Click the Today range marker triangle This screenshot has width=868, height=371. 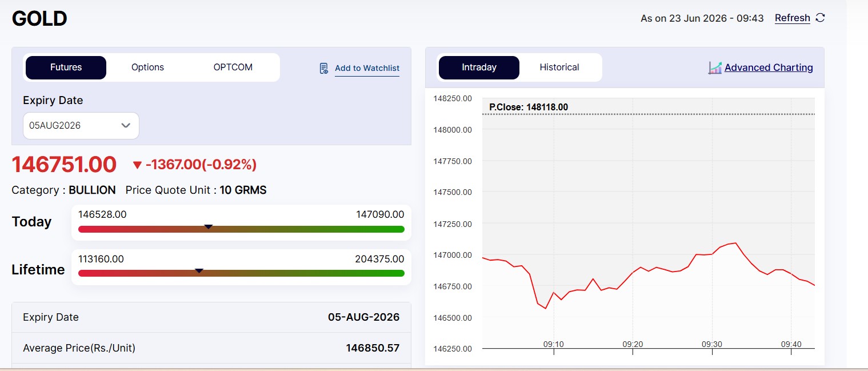(x=209, y=227)
